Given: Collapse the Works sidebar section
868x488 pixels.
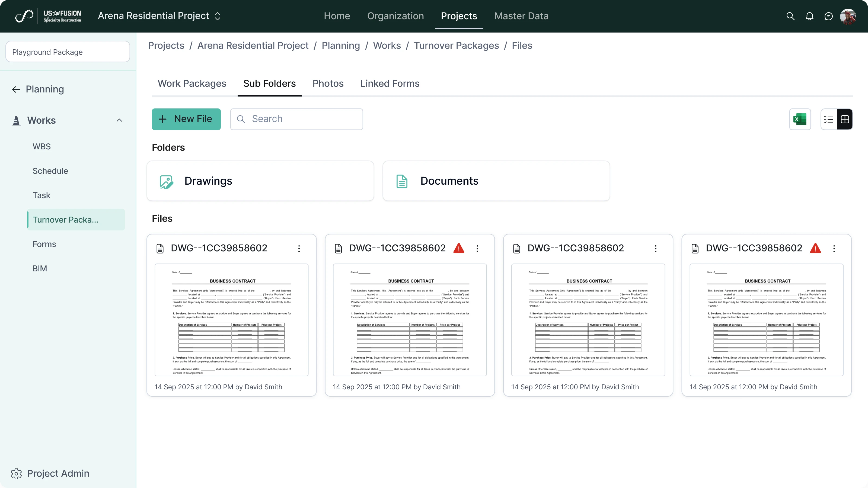Looking at the screenshot, I should pyautogui.click(x=119, y=120).
